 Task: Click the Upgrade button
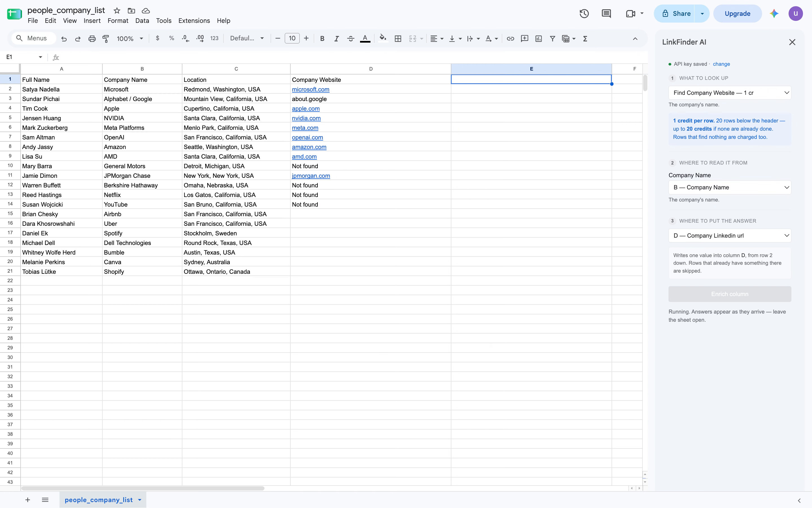(737, 14)
